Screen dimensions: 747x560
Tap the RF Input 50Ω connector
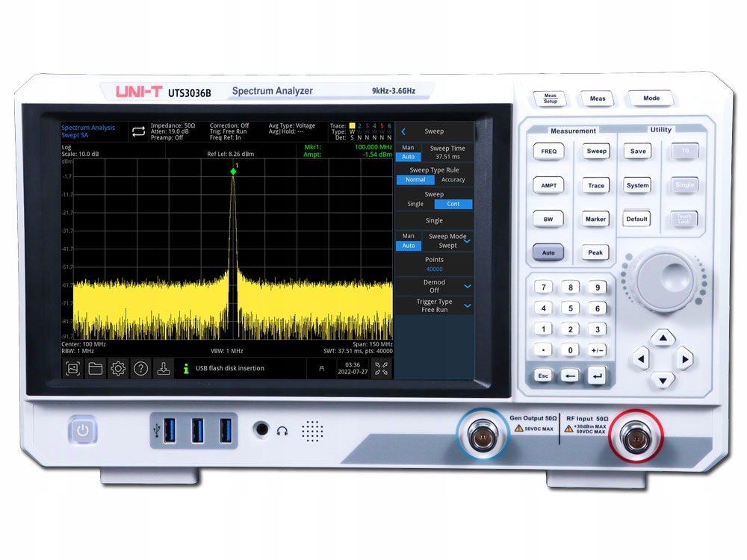636,437
